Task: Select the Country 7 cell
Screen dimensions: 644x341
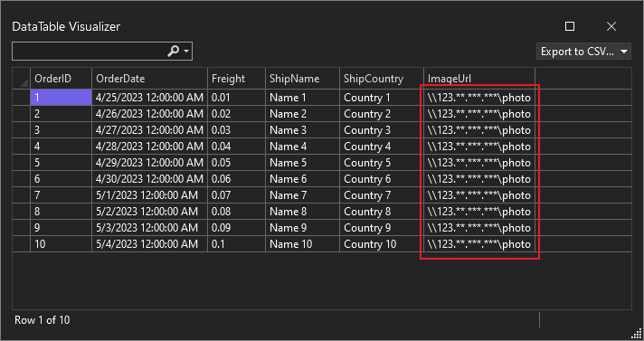Action: point(382,195)
